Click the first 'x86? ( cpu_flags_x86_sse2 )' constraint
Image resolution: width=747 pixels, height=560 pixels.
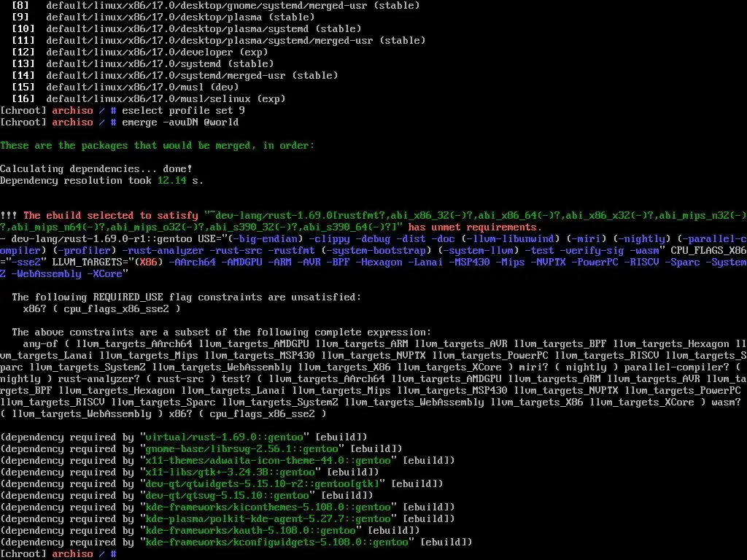[102, 309]
